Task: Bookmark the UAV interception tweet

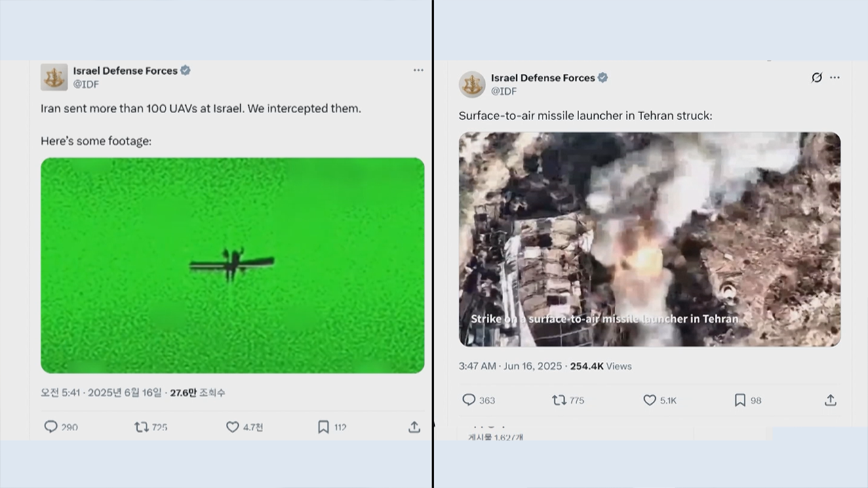Action: point(323,427)
